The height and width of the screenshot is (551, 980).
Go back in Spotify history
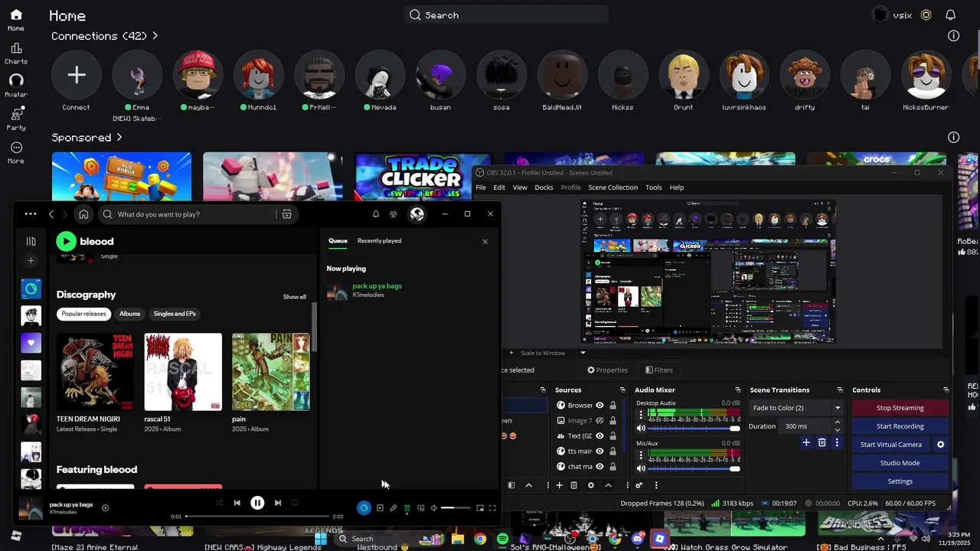click(51, 214)
